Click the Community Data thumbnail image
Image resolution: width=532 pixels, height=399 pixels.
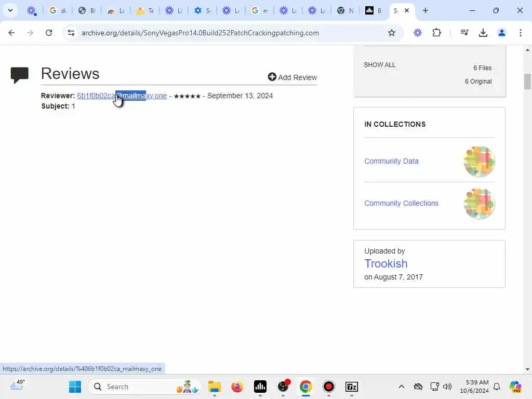pos(479,162)
